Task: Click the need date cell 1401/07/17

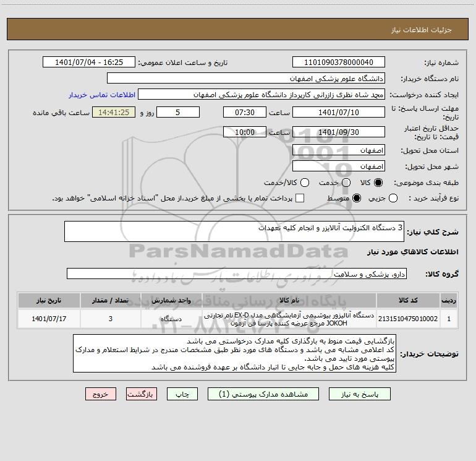Action: [49, 319]
